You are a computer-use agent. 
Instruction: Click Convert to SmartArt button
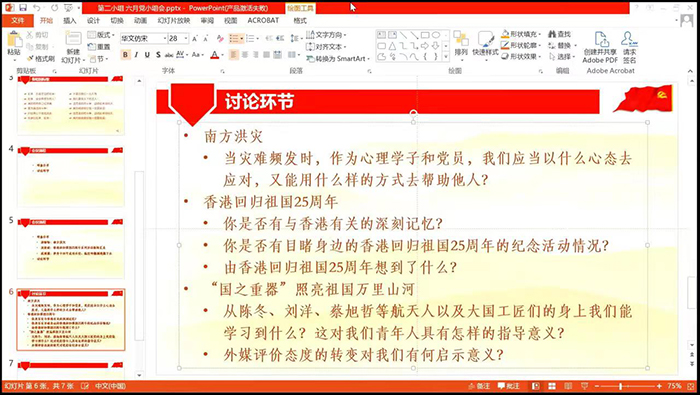coord(338,58)
